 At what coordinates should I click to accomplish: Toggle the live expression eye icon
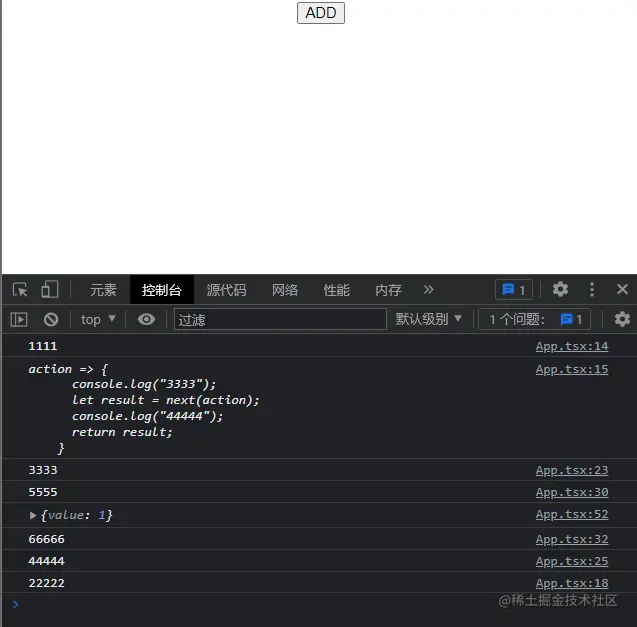(146, 319)
